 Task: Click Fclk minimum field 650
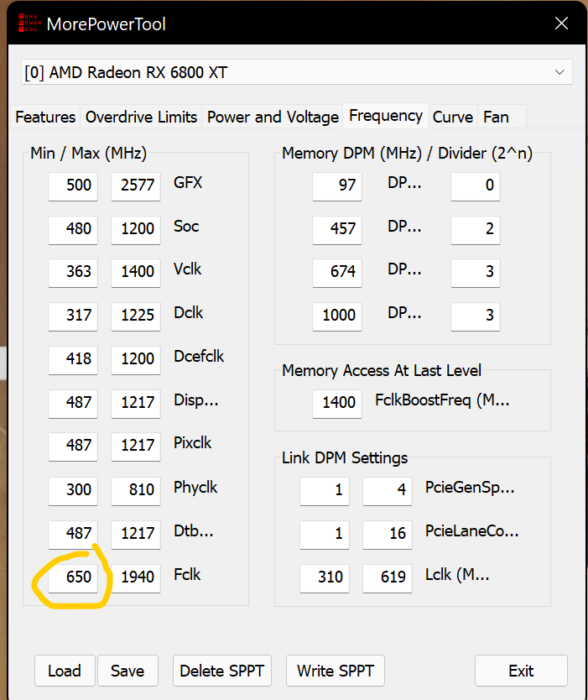[x=73, y=577]
